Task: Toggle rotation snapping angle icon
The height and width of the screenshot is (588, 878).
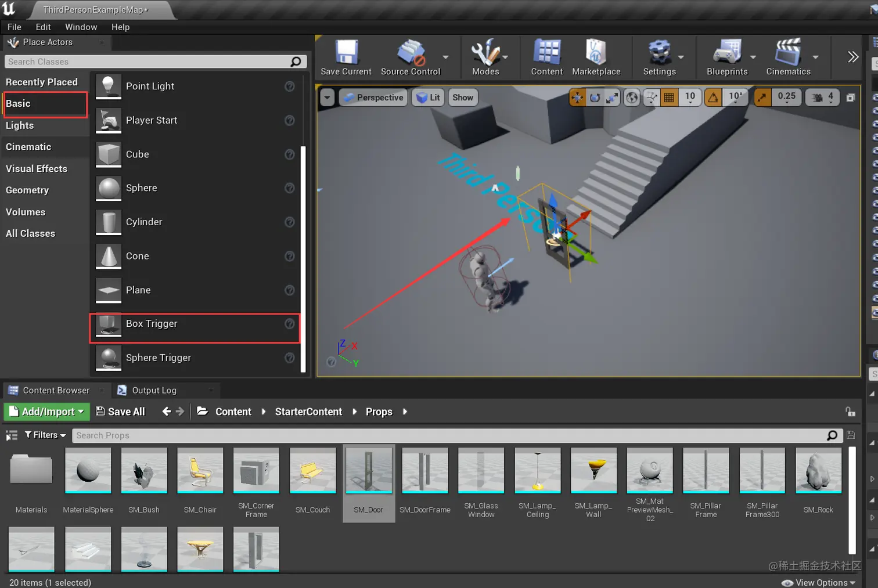Action: click(x=713, y=98)
